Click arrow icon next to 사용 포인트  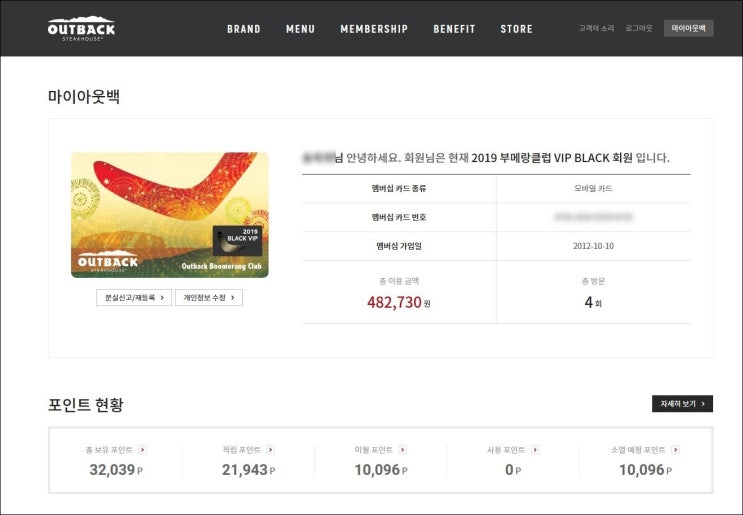535,450
